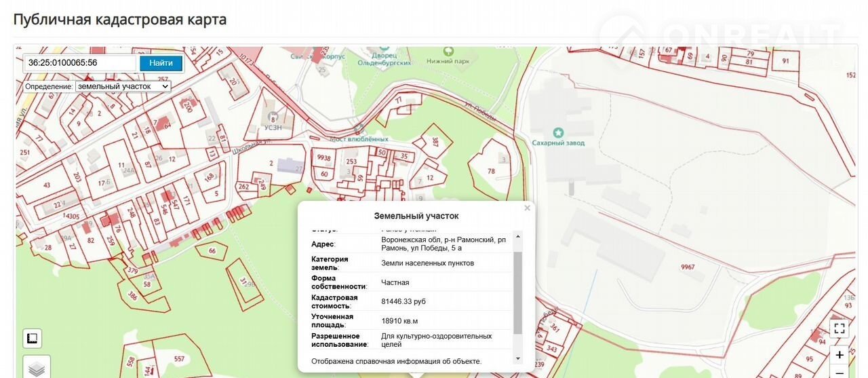Screen dimensions: 868x378
Task: Click the cadastral number input field
Action: [81, 63]
